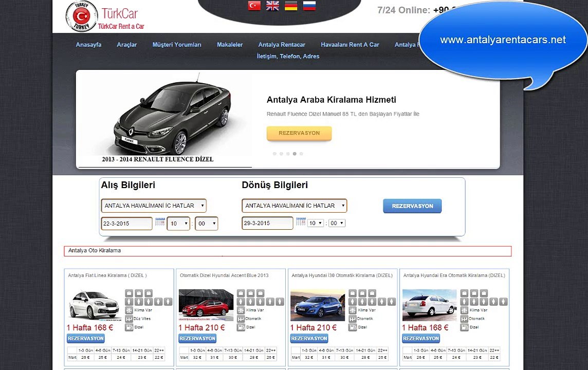Choose the German flag language
Viewport: 588px width, 370px height.
[x=291, y=5]
